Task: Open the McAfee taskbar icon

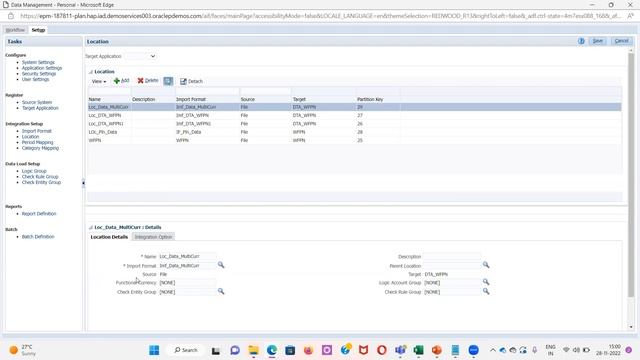Action: click(x=363, y=350)
